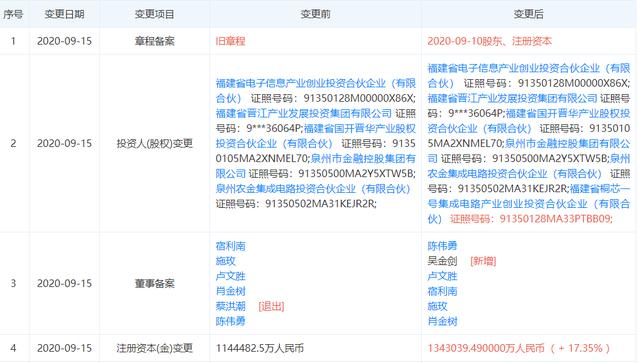
Task: Open 泉州农金集成电路投资合伙企业 link in 变更前 column
Action: click(313, 189)
